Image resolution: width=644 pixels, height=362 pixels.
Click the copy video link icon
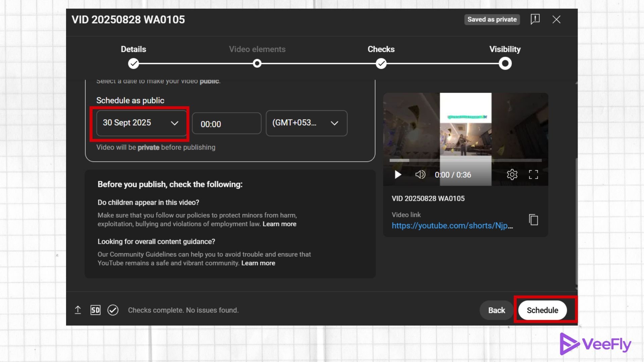pos(533,220)
